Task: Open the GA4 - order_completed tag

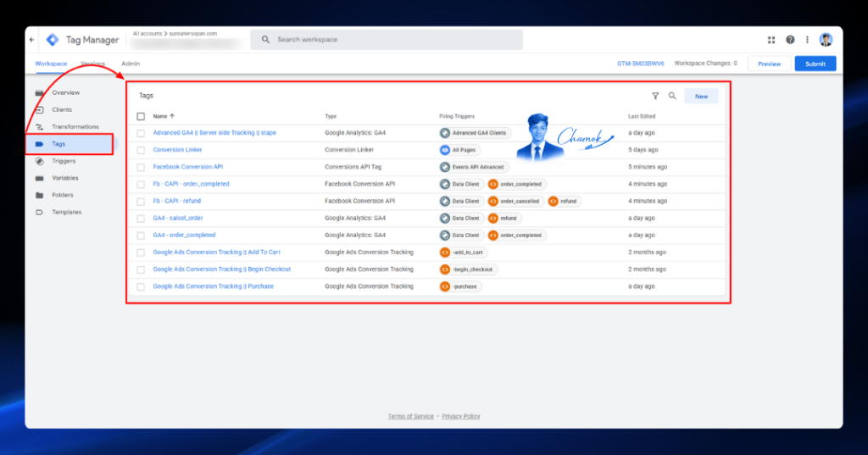Action: point(184,236)
